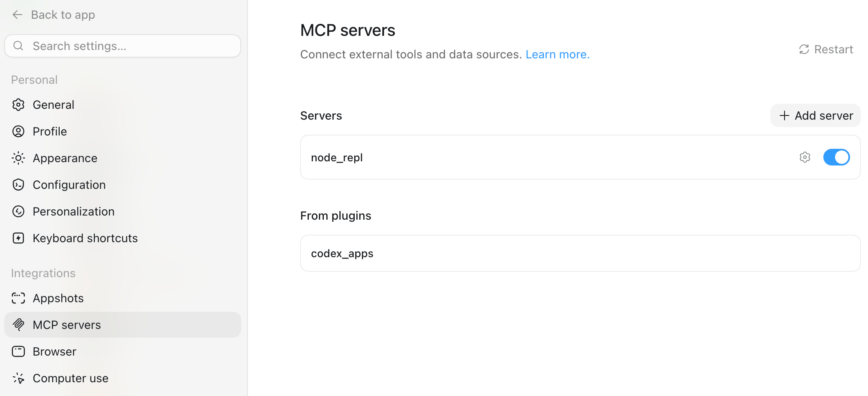Click the Configuration terminal icon

[18, 185]
